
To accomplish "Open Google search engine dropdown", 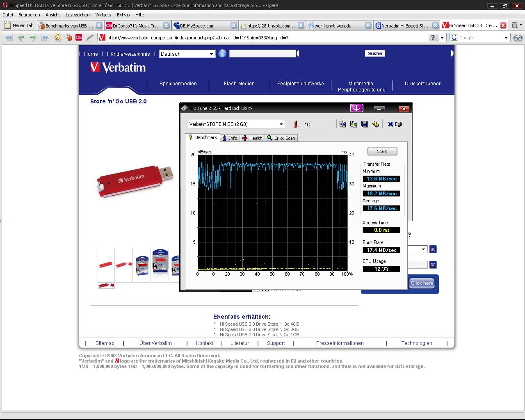I will tap(506, 37).
